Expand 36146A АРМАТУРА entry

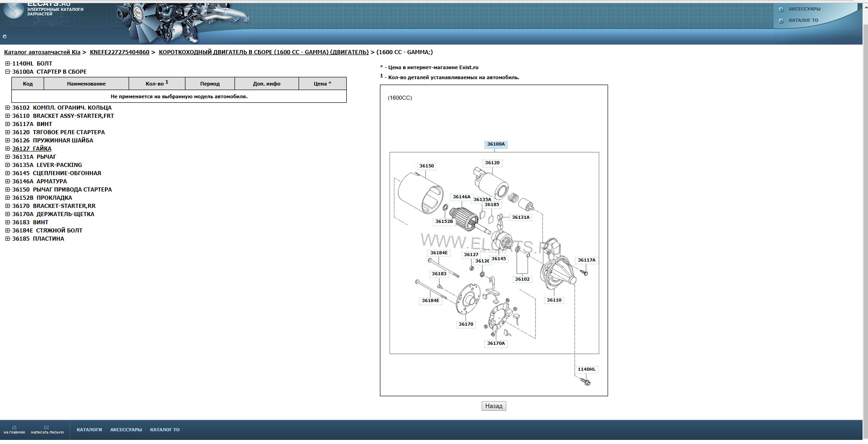coord(7,182)
